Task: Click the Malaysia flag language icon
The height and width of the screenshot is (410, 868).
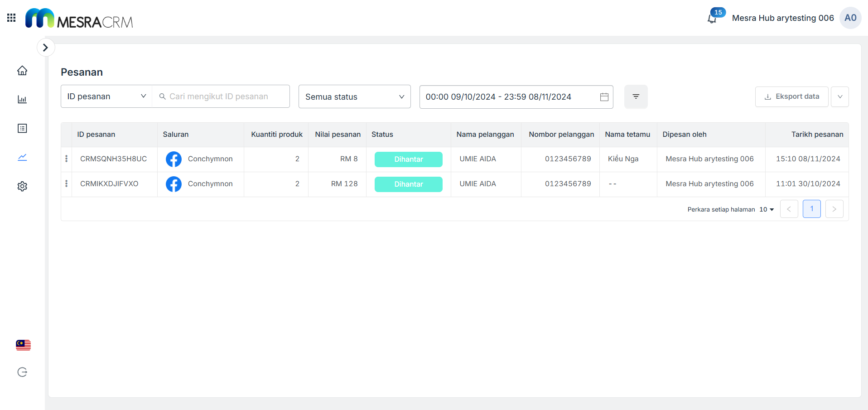Action: [x=23, y=345]
